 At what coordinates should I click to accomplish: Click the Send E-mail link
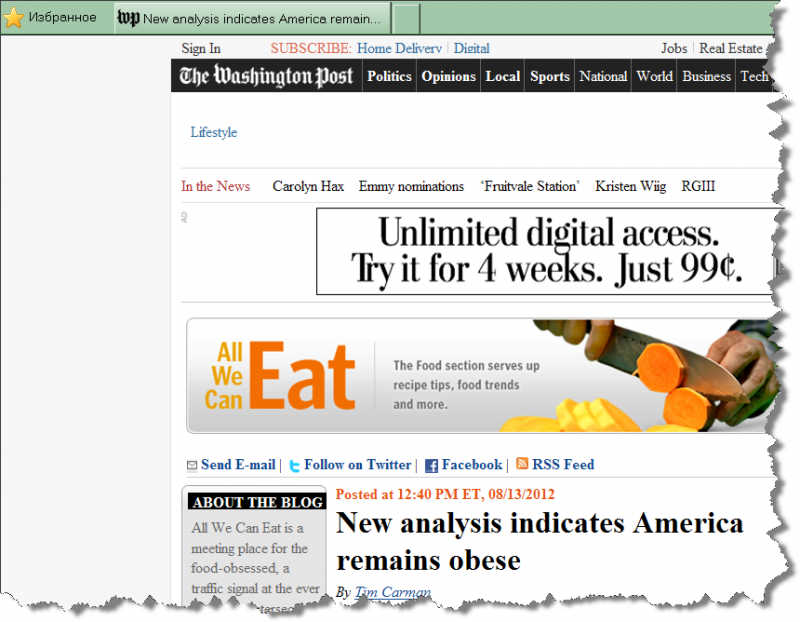tap(238, 465)
